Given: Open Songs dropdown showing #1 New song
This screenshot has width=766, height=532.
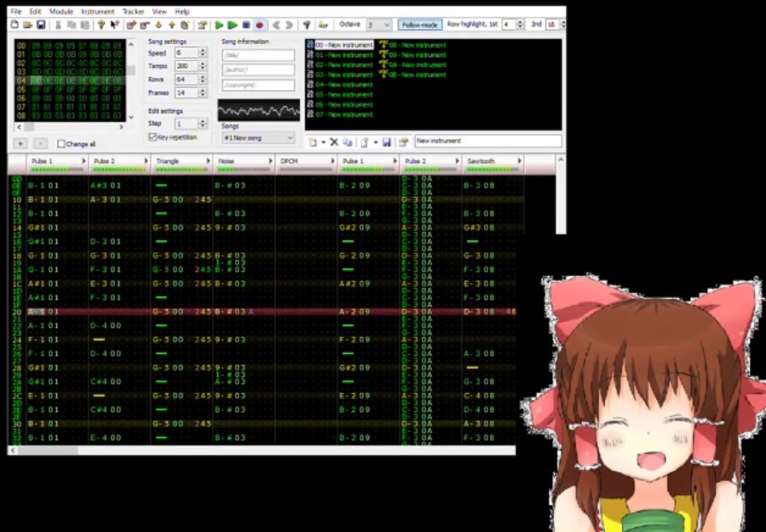Looking at the screenshot, I should point(259,138).
